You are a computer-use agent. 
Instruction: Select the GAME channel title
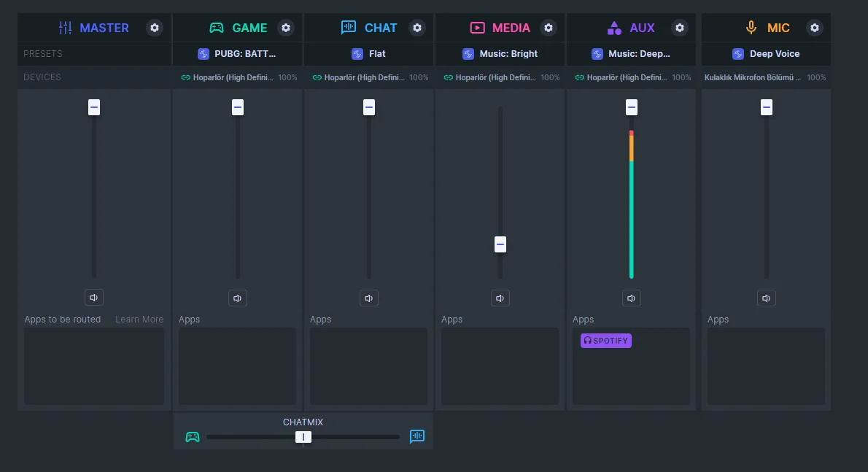click(x=249, y=28)
